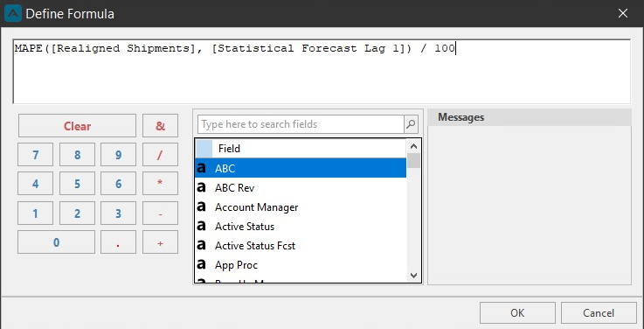Select the ABC field
644x329 pixels.
coord(301,168)
